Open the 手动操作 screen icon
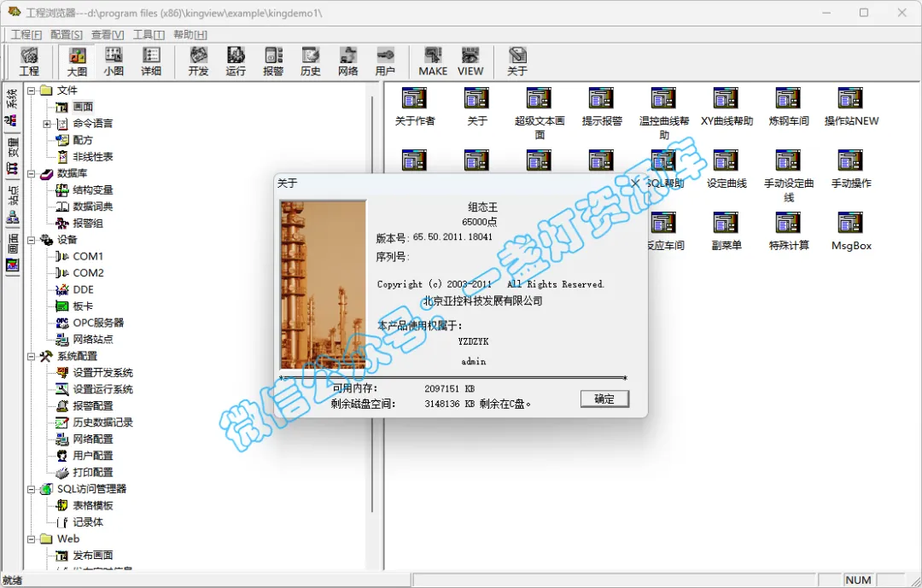The width and height of the screenshot is (922, 588). (851, 169)
